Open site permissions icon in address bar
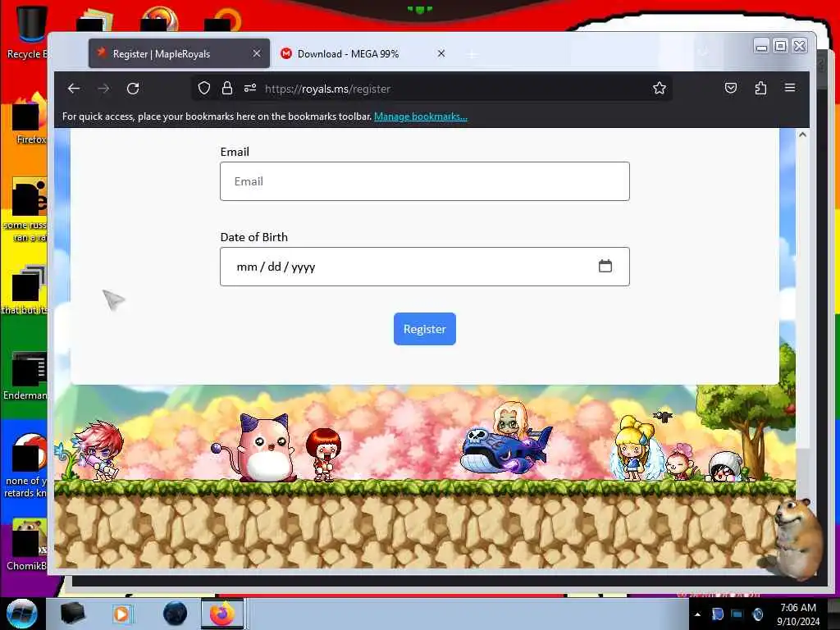 pyautogui.click(x=250, y=89)
